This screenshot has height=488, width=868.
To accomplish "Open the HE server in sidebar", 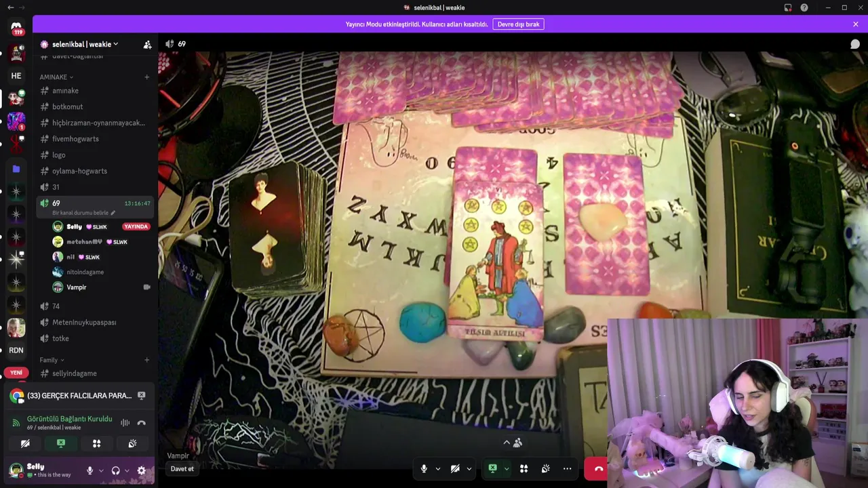I will [x=16, y=76].
